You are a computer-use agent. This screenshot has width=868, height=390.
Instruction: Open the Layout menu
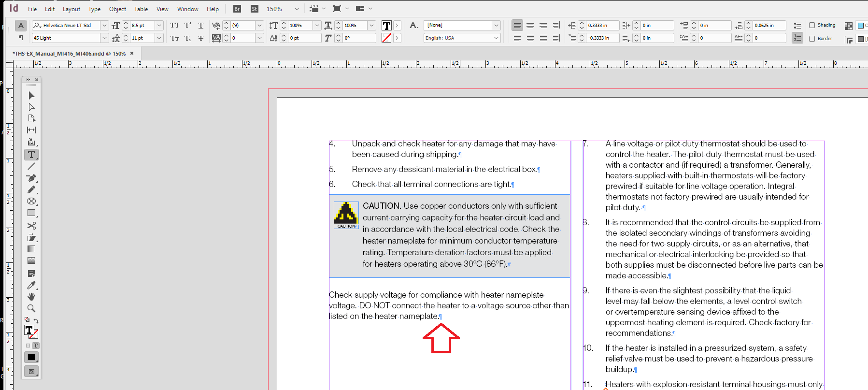coord(71,9)
